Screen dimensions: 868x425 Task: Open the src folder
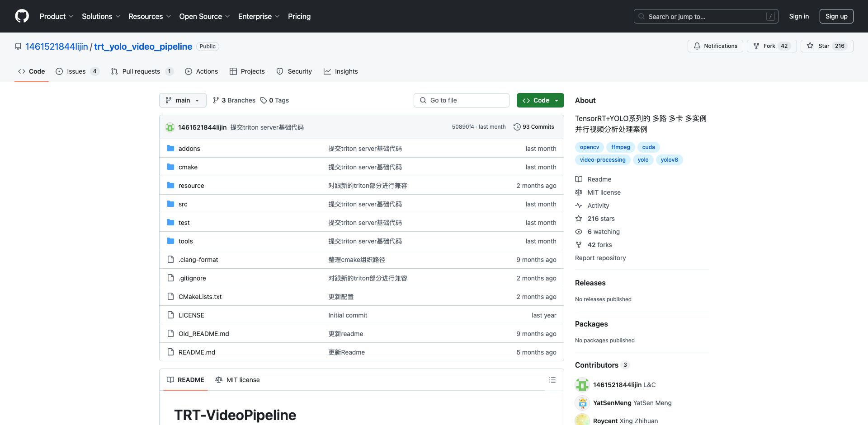[x=183, y=204]
